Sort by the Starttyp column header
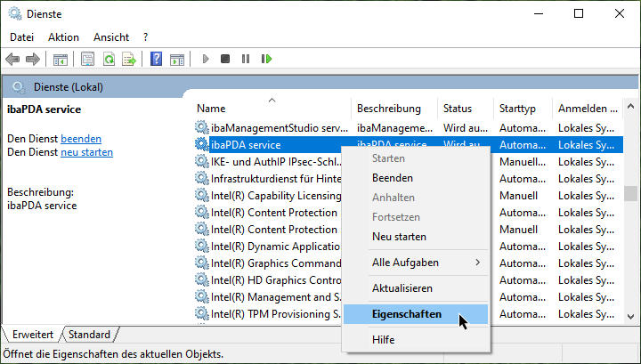Screen dimensions: 641x364 [523, 109]
